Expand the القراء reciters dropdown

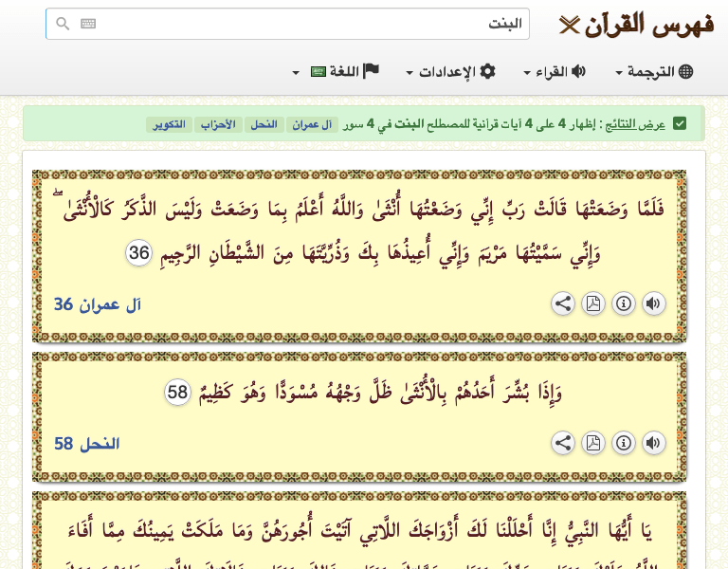pyautogui.click(x=555, y=72)
